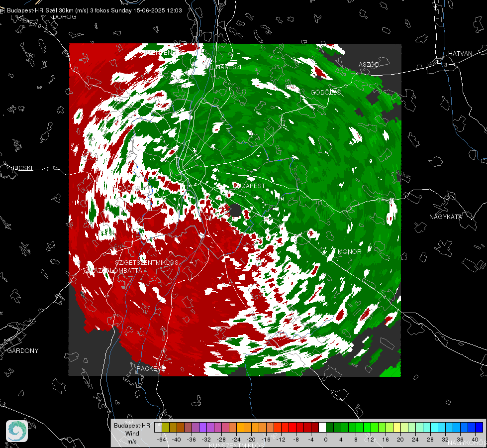Screen dimensions: 487x448
Task: Click the radar title timestamp text
Action: coord(147,10)
